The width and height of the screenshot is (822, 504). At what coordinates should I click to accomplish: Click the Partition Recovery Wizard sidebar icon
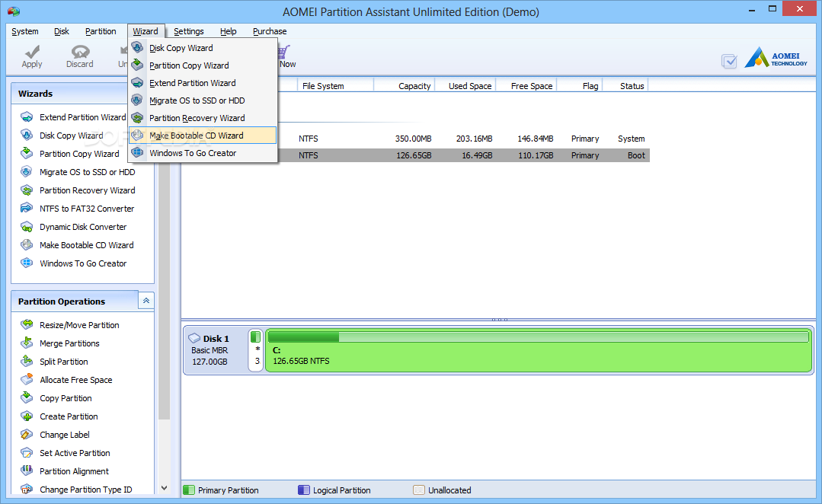27,190
